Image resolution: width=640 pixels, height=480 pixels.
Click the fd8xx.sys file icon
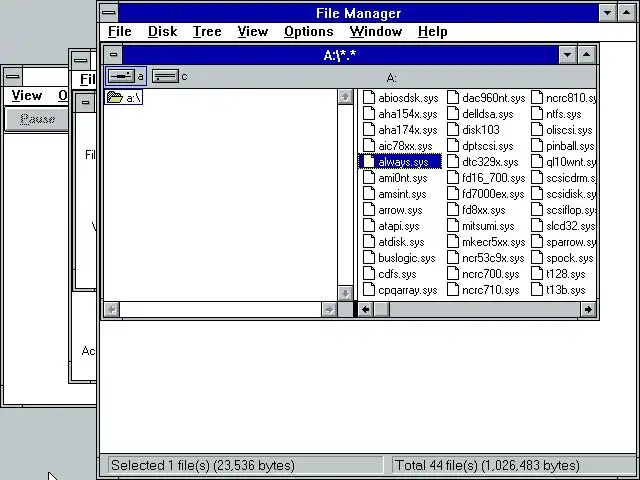point(453,209)
